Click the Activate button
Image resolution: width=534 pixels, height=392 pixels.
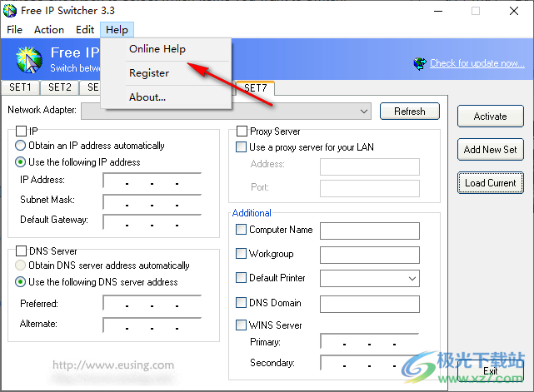coord(491,117)
